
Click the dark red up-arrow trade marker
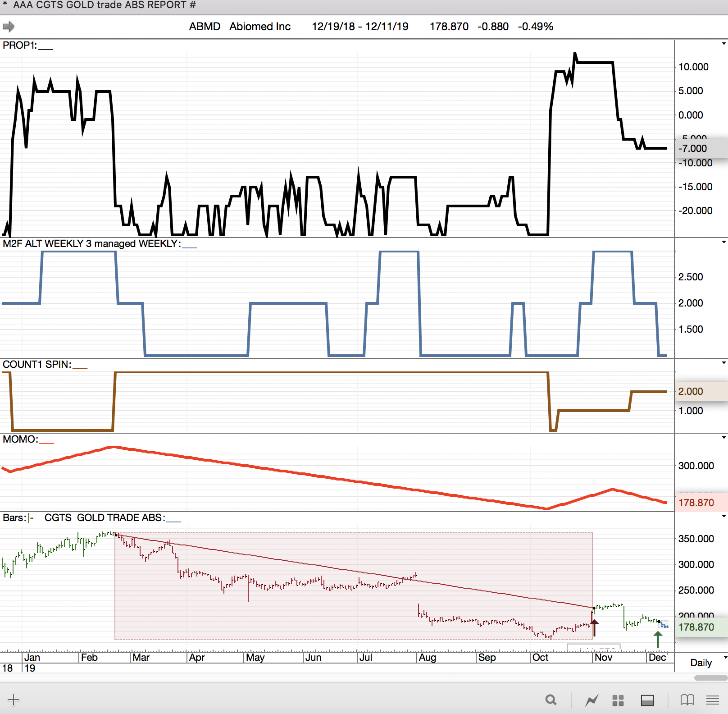(595, 627)
